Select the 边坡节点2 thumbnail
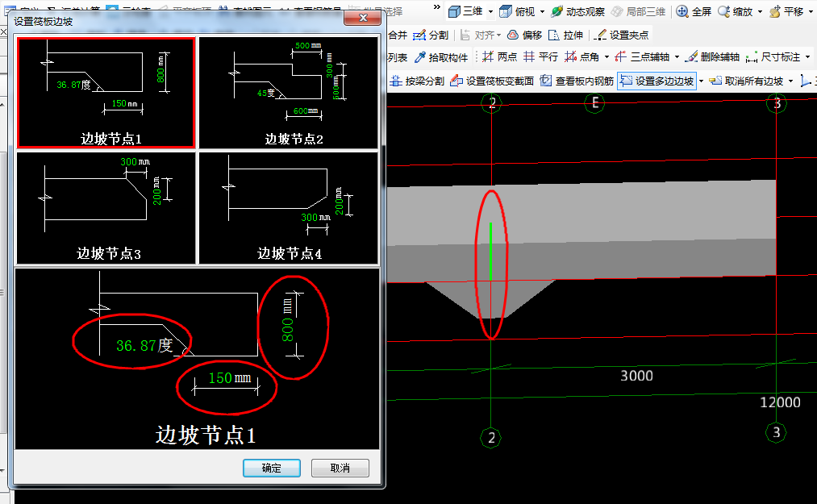The height and width of the screenshot is (504, 817). (289, 92)
